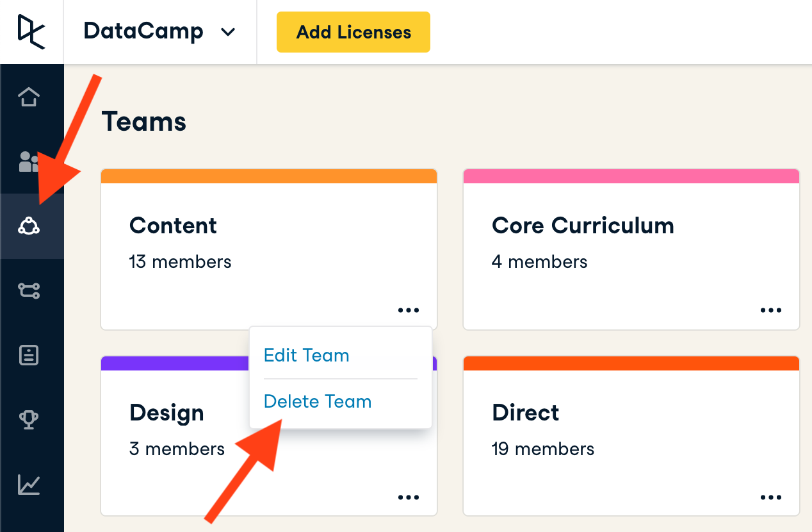Screen dimensions: 812x532
Task: Open the Integrations sidebar icon
Action: click(x=29, y=291)
